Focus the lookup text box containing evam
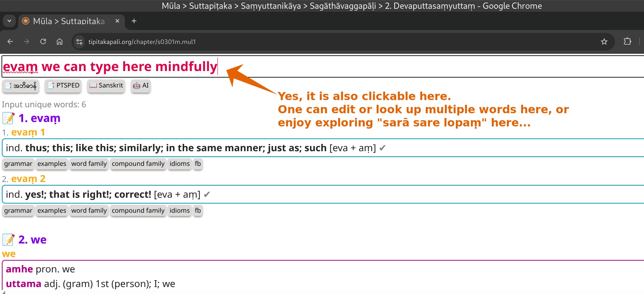The height and width of the screenshot is (294, 644). click(323, 67)
